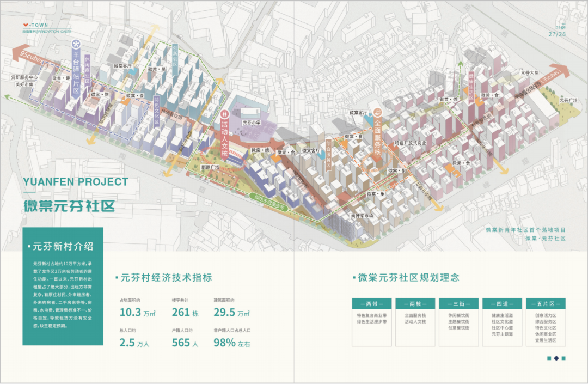Viewport: 588px width, 384px height.
Task: Click the 微棠新青年社区首个落地项目 caption
Action: point(525,230)
